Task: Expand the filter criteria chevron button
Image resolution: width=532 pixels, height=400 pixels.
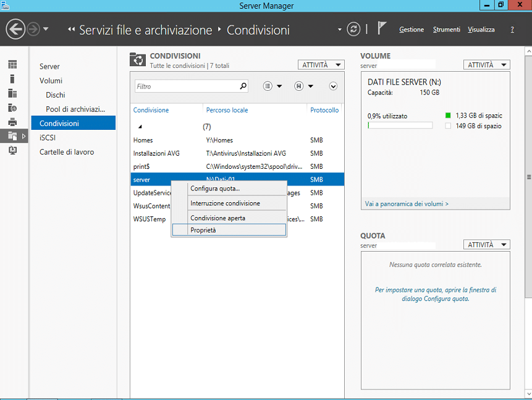Action: pyautogui.click(x=333, y=87)
